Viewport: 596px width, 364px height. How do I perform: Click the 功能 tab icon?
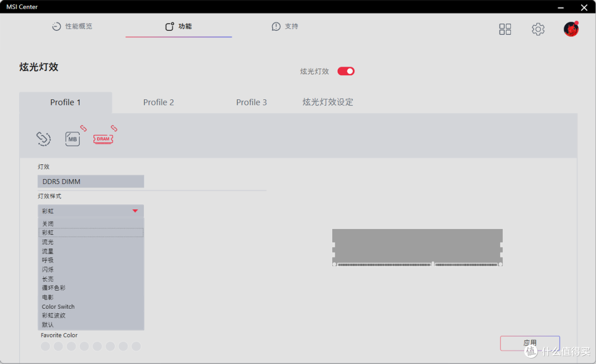[x=169, y=26]
